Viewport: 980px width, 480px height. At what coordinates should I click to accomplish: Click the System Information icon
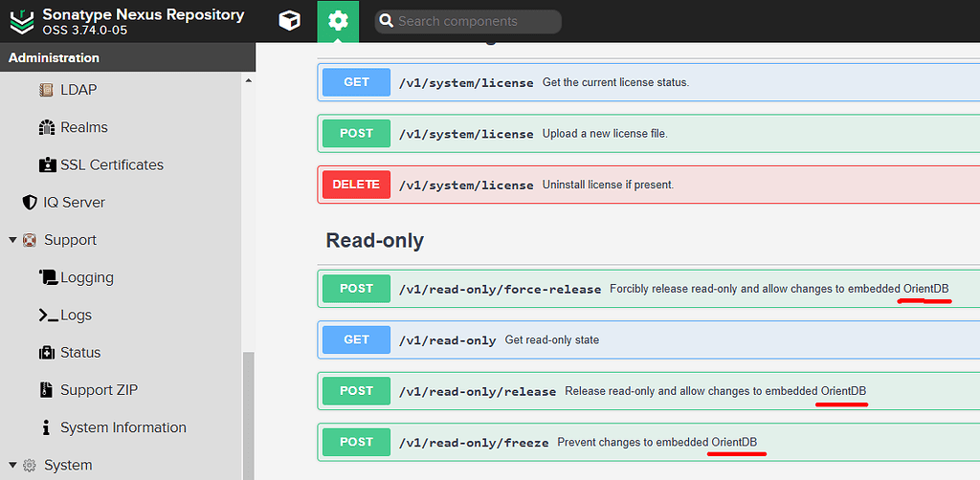coord(46,427)
